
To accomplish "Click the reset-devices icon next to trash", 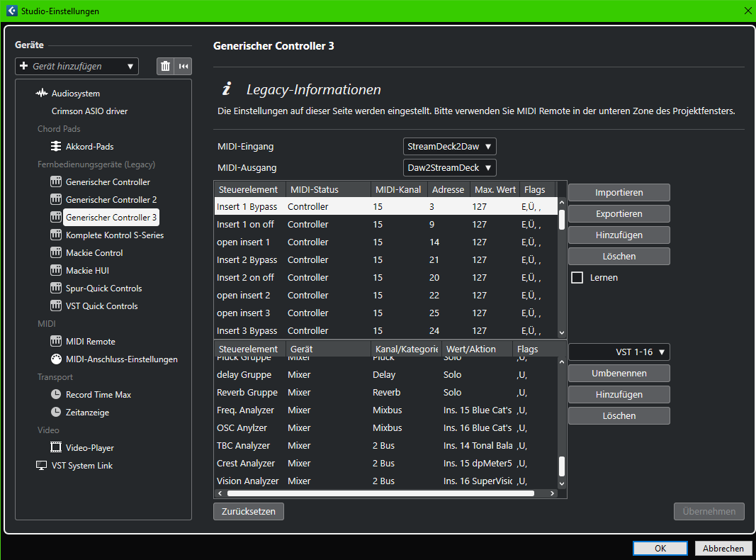I will (x=184, y=66).
